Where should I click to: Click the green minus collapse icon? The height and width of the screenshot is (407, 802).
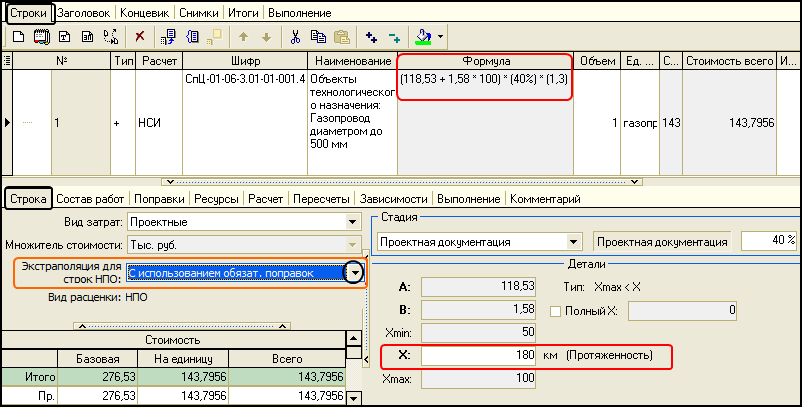point(394,36)
